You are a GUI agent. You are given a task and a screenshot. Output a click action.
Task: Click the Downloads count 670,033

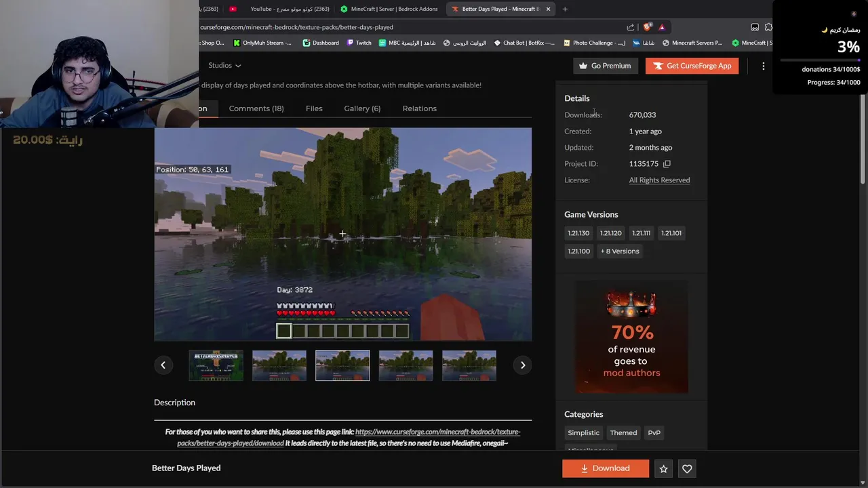tap(642, 115)
